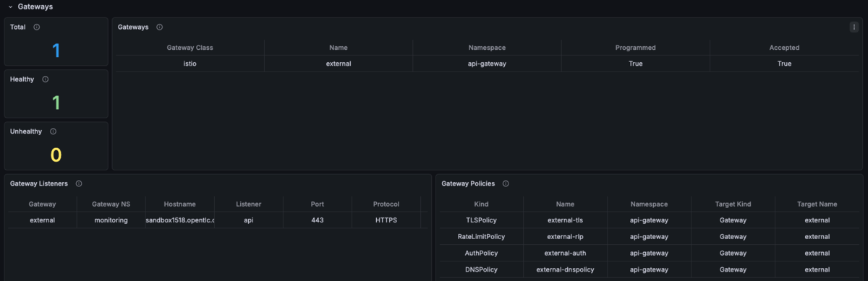
Task: Sort Gateways table by Name column
Action: (339, 48)
